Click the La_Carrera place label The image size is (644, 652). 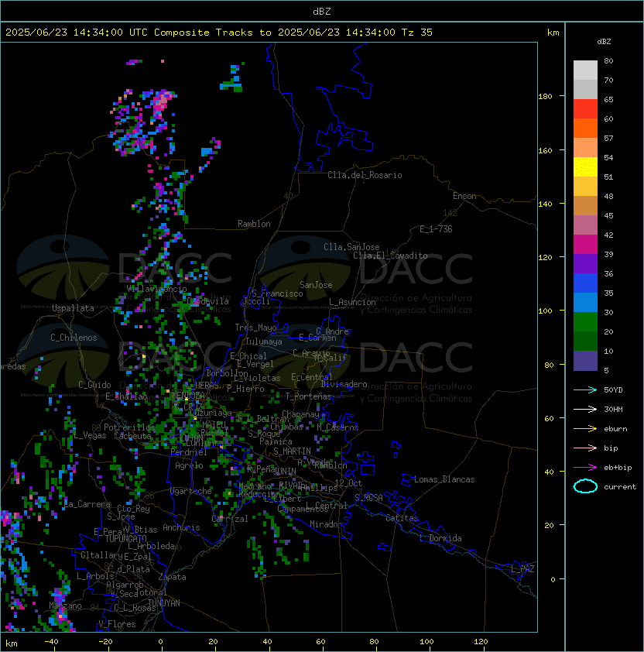pyautogui.click(x=87, y=504)
